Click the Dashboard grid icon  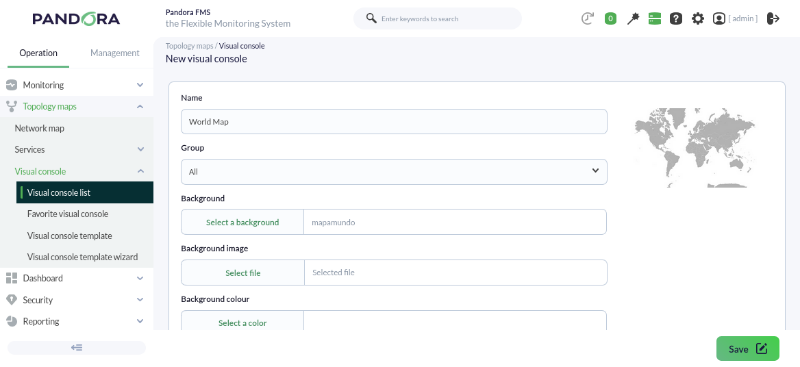(11, 278)
